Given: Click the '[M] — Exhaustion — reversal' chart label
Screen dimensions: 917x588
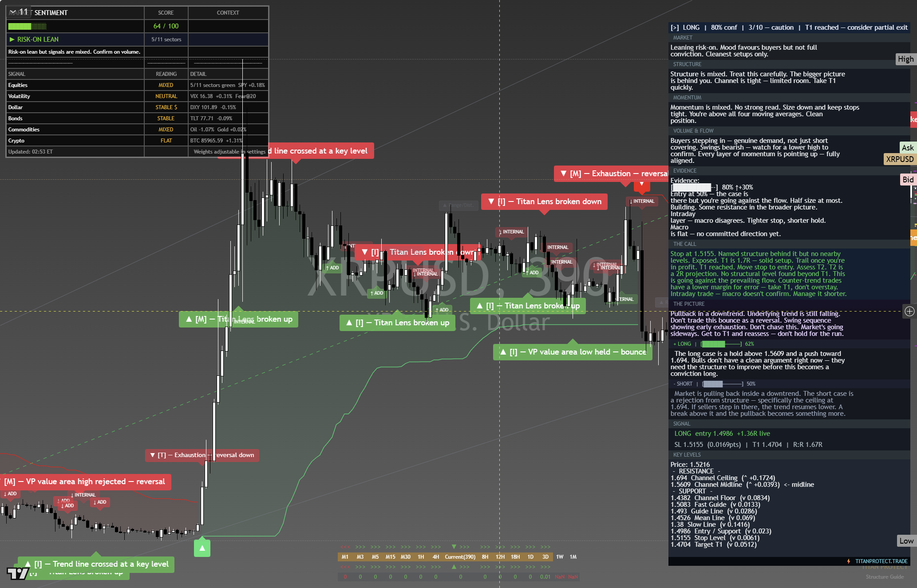Looking at the screenshot, I should click(611, 174).
